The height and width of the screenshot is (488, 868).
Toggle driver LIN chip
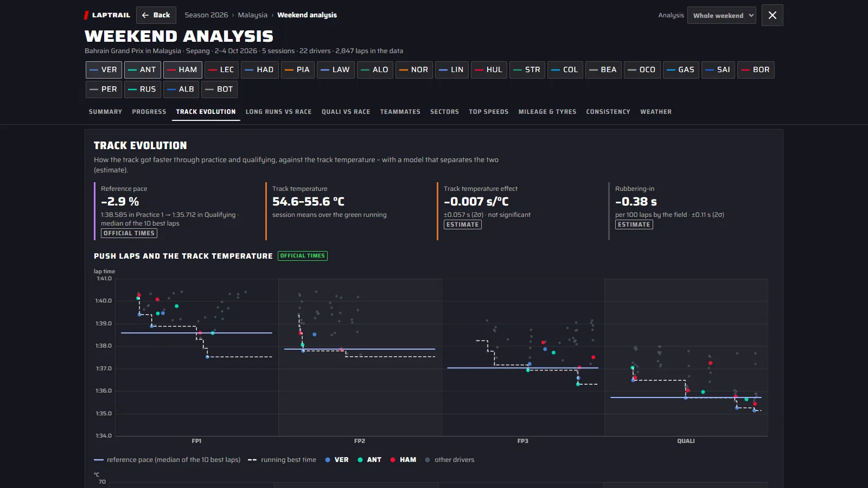452,70
